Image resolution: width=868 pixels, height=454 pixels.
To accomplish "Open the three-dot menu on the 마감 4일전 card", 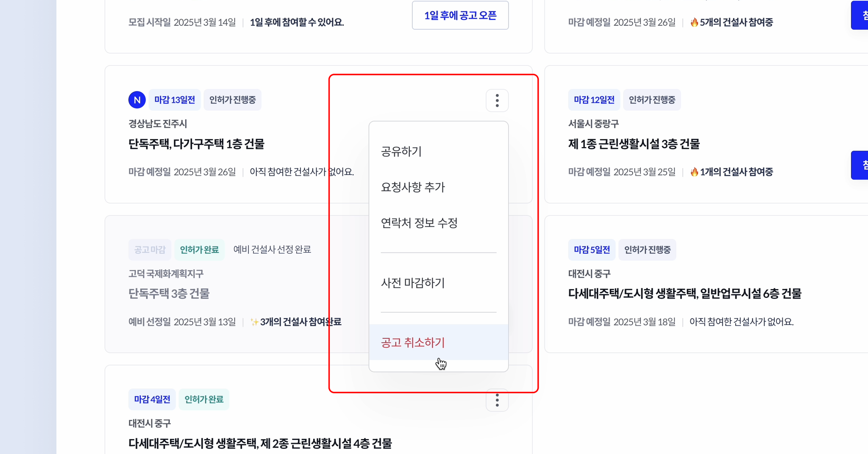I will point(497,400).
